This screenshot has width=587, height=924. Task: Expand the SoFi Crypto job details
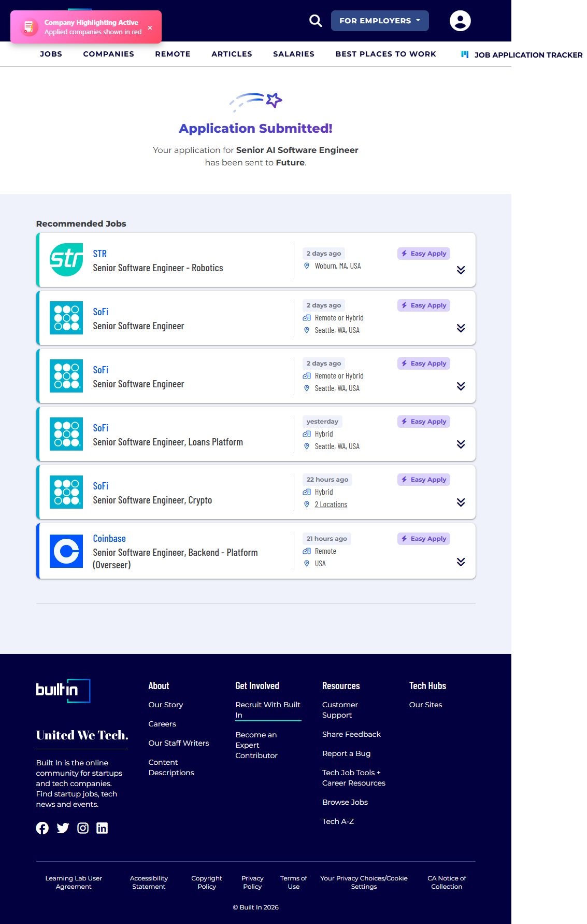[x=461, y=502]
